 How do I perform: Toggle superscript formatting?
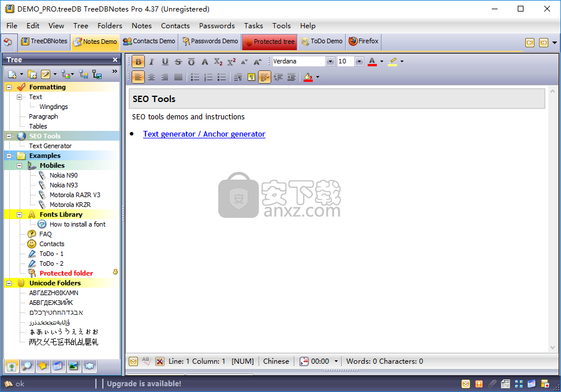(x=231, y=62)
